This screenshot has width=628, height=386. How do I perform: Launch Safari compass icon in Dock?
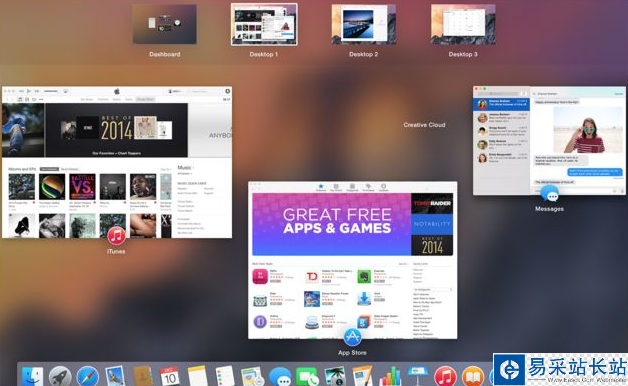(x=88, y=376)
